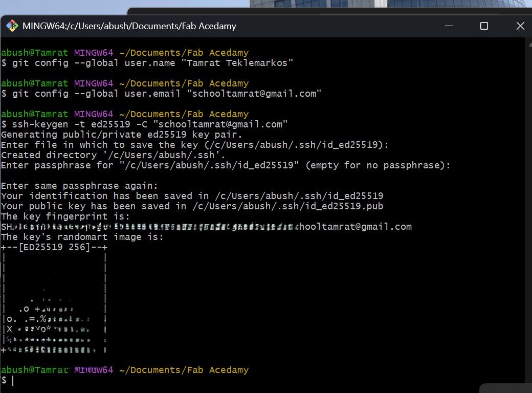The height and width of the screenshot is (393, 532).
Task: Click 'Enter same passphrase again:' line
Action: (79, 186)
